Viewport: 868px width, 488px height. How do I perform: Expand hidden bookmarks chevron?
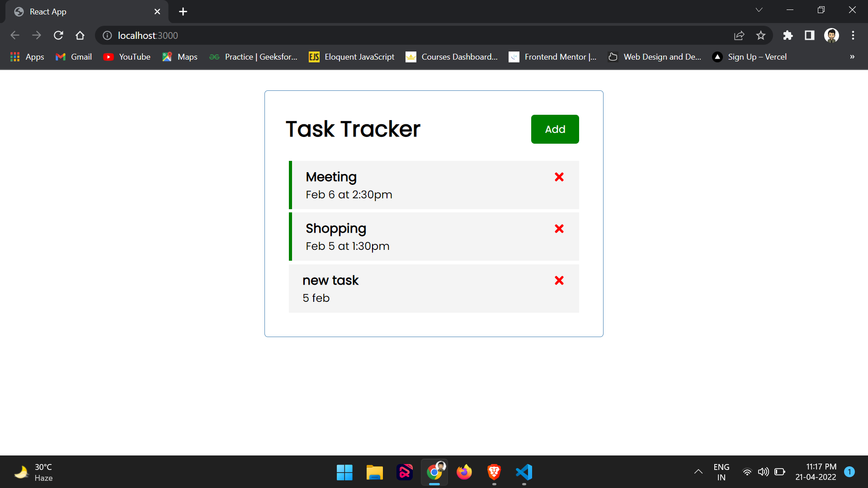852,57
